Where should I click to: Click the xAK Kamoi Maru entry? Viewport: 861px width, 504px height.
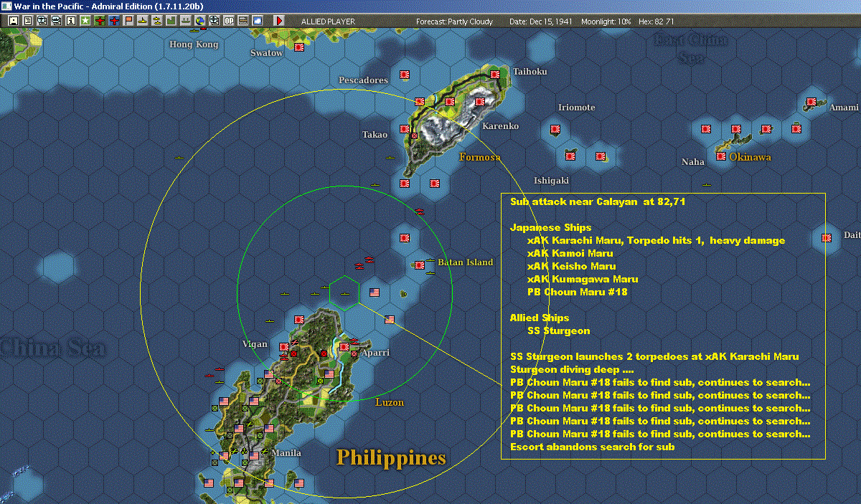[x=570, y=254]
